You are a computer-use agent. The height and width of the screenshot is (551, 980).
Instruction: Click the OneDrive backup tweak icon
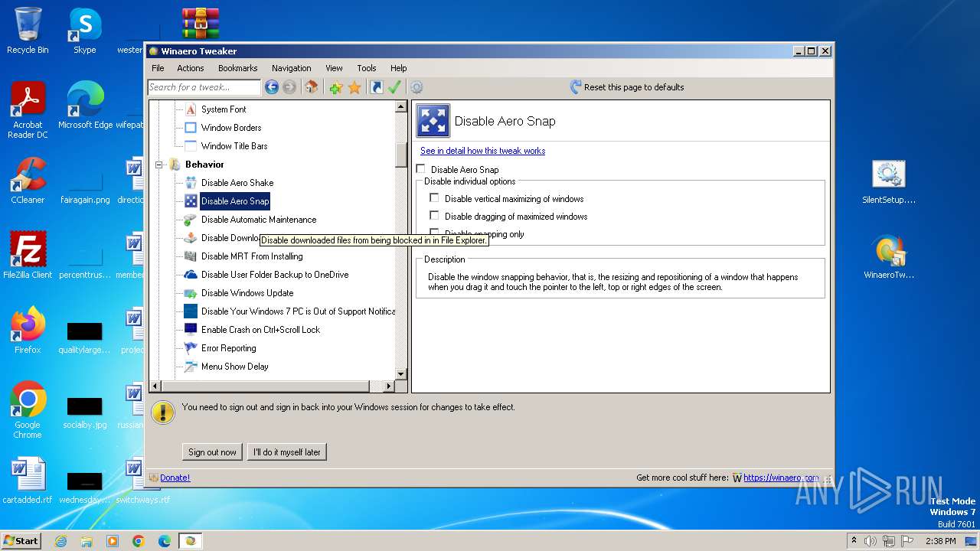click(191, 275)
